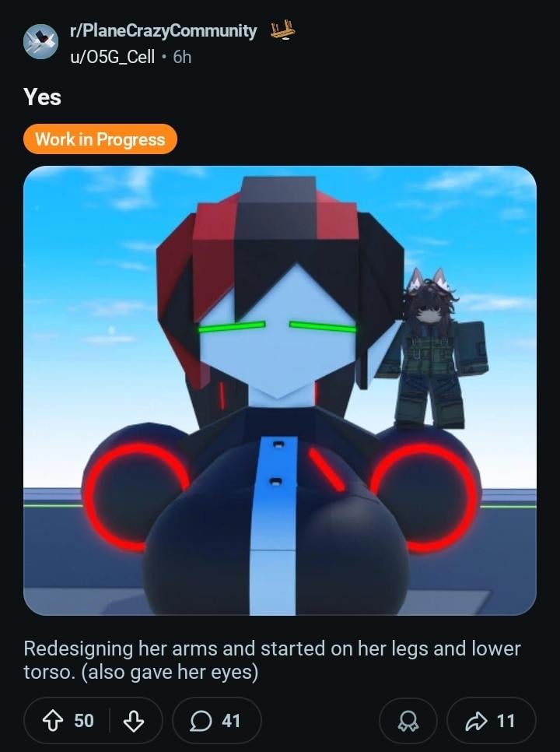Image resolution: width=560 pixels, height=752 pixels.
Task: Tap the comment bubble icon
Action: [x=200, y=720]
